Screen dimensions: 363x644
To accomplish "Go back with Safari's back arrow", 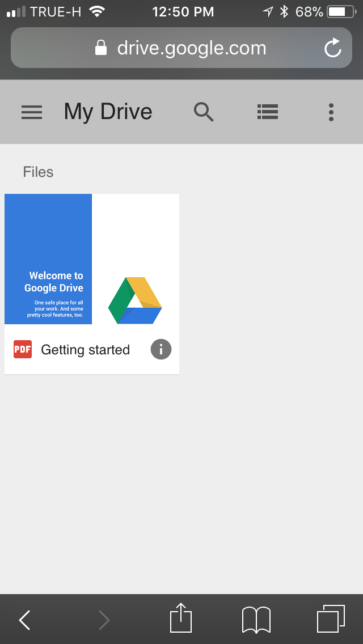I will point(24,620).
